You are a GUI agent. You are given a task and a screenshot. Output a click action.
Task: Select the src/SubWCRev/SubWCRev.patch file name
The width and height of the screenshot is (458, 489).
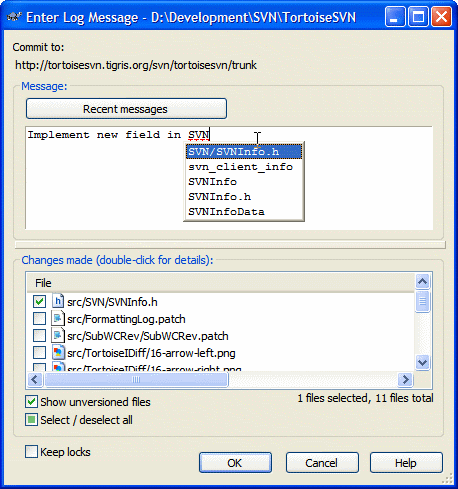[x=148, y=336]
